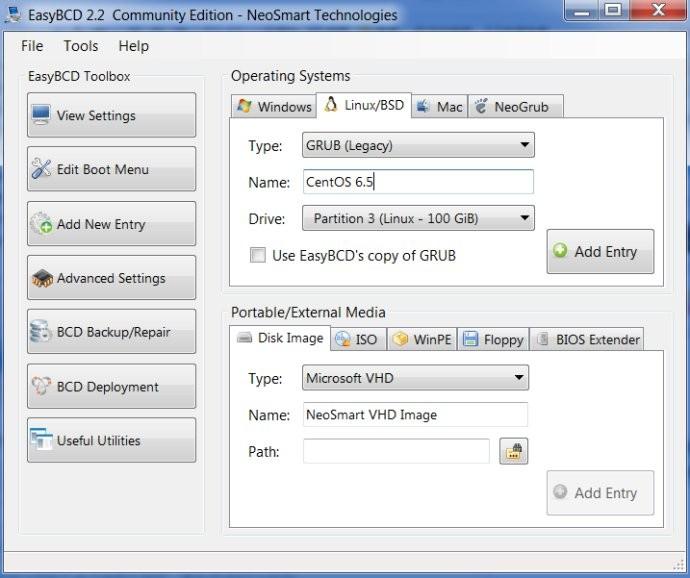Switch to the Windows operating system tab
690x578 pixels.
(274, 107)
